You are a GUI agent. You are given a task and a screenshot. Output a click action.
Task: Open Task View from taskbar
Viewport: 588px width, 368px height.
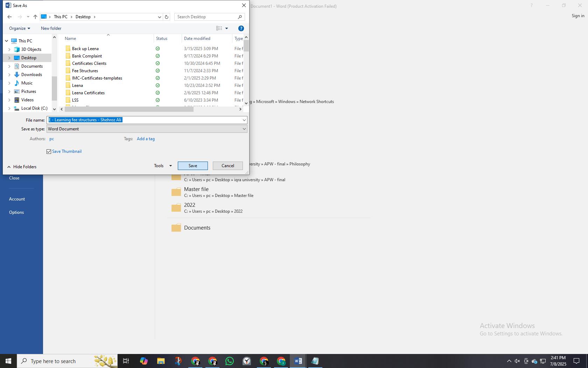[x=126, y=361]
